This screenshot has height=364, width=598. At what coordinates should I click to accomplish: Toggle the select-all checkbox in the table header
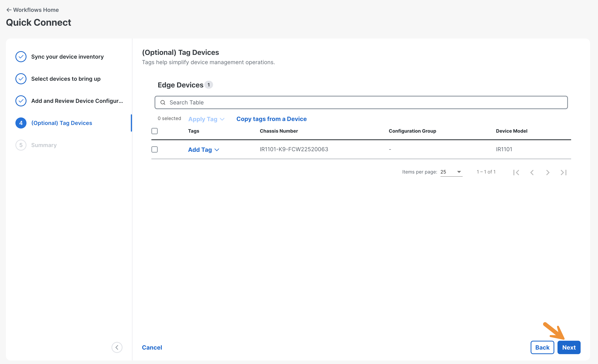154,131
